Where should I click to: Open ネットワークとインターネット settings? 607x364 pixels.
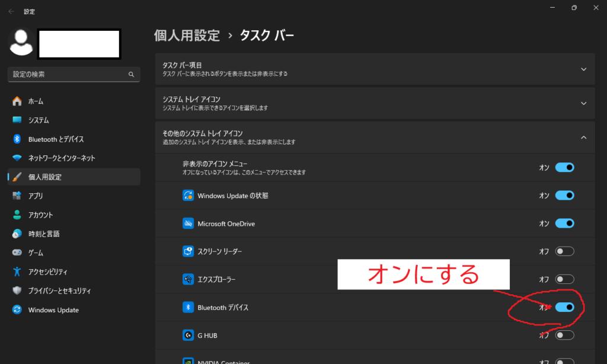click(62, 158)
